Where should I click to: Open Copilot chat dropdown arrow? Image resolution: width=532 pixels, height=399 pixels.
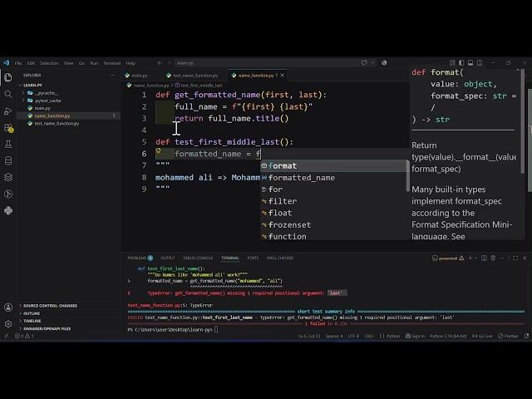coord(372,63)
